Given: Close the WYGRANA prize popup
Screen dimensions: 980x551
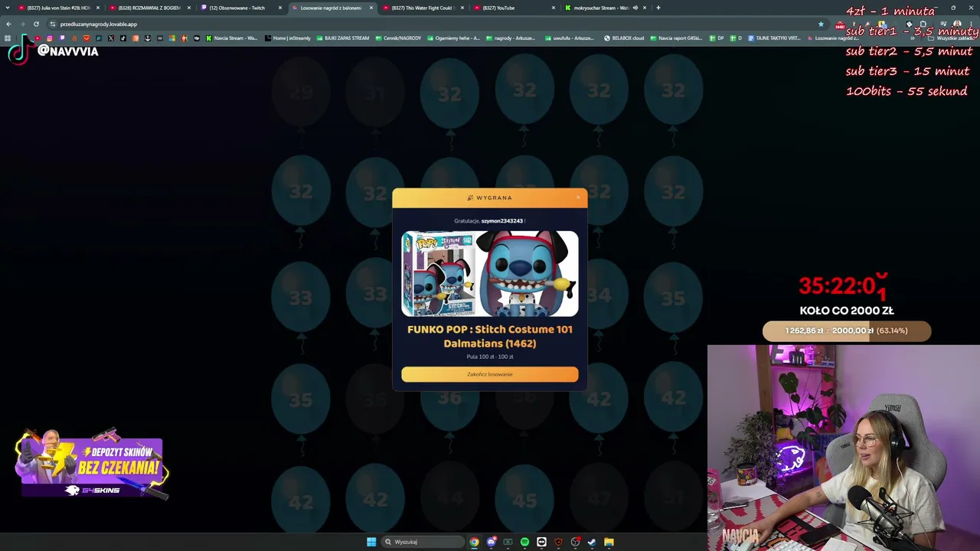Looking at the screenshot, I should coord(578,197).
